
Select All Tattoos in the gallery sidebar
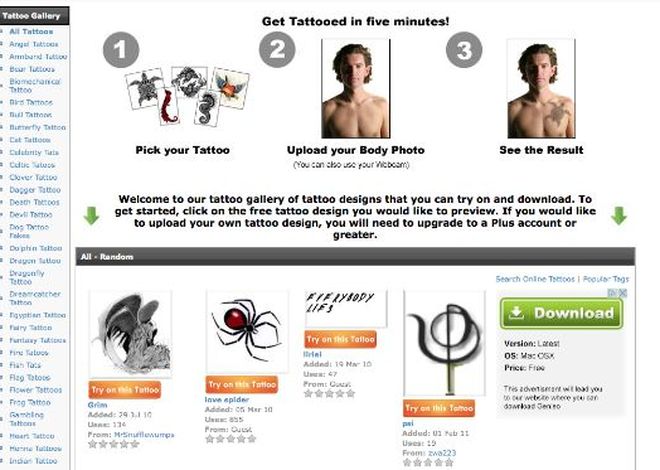tap(31, 32)
